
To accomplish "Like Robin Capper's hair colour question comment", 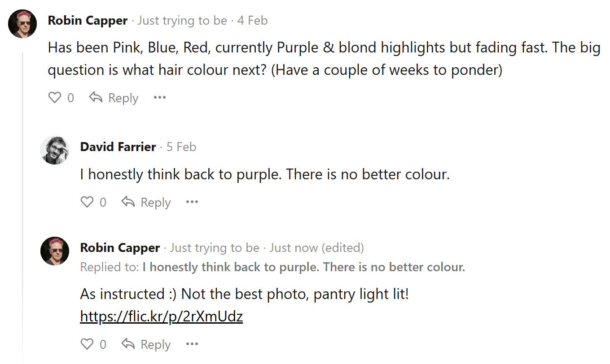I will coord(55,98).
